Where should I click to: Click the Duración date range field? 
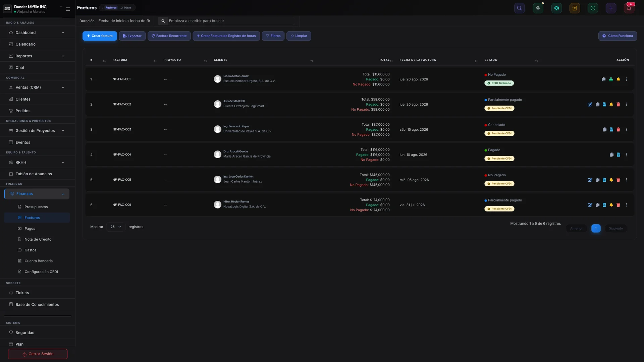click(x=124, y=21)
